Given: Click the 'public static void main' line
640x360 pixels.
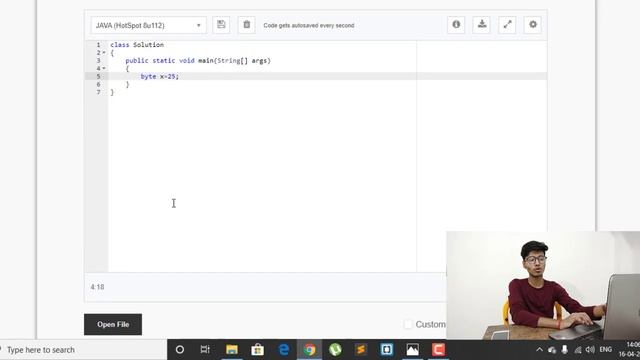Looking at the screenshot, I should point(198,61).
